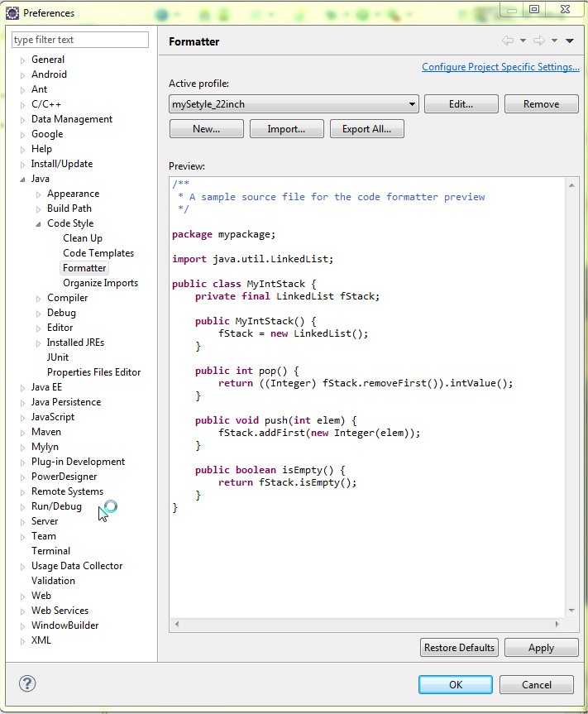588x714 pixels.
Task: Select Appearance under Java
Action: coord(73,194)
